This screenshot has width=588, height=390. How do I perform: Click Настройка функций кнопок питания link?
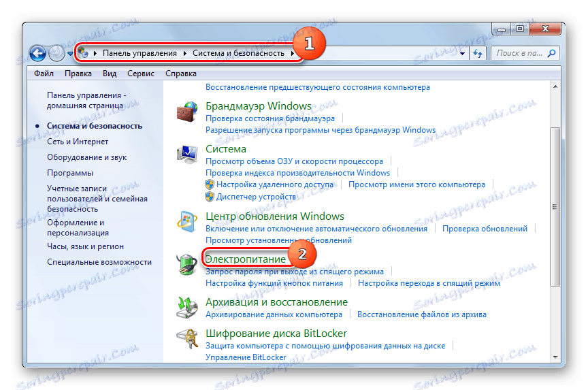(x=274, y=283)
